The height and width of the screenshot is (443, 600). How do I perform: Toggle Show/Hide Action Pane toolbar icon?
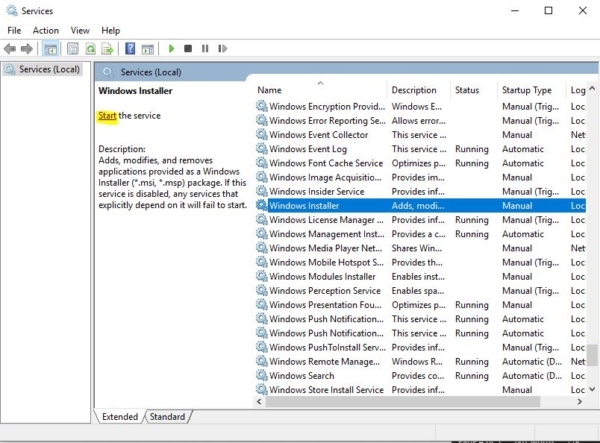pos(147,49)
